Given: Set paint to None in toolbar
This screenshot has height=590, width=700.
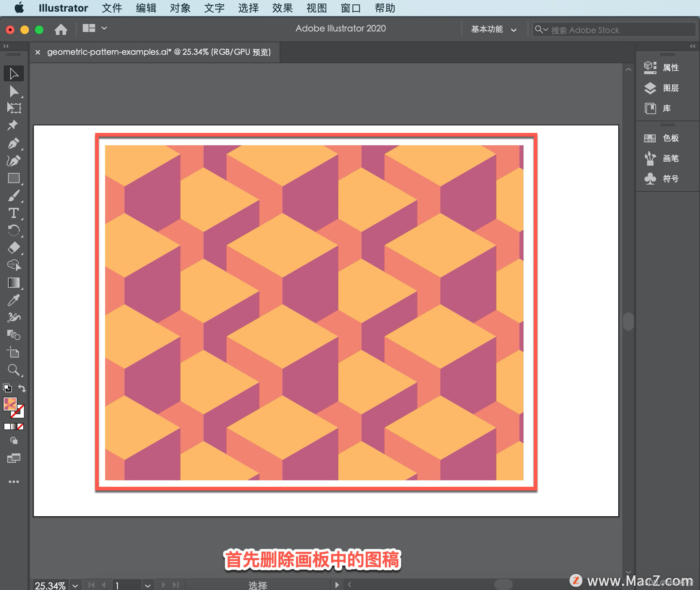Looking at the screenshot, I should [x=21, y=427].
